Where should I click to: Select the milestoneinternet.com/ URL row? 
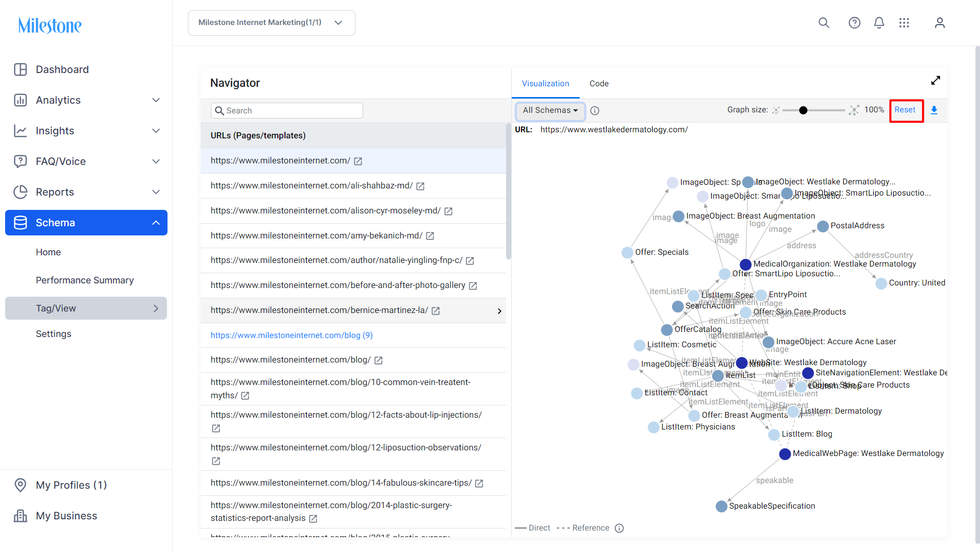pyautogui.click(x=353, y=161)
